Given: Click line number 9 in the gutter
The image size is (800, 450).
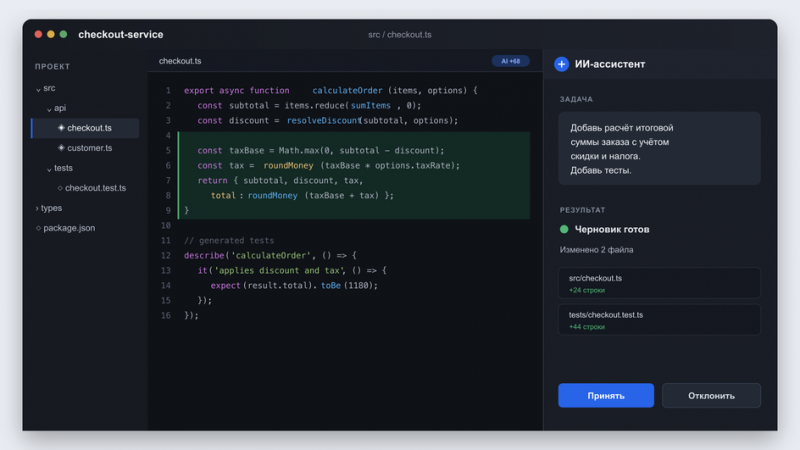Looking at the screenshot, I should point(168,211).
